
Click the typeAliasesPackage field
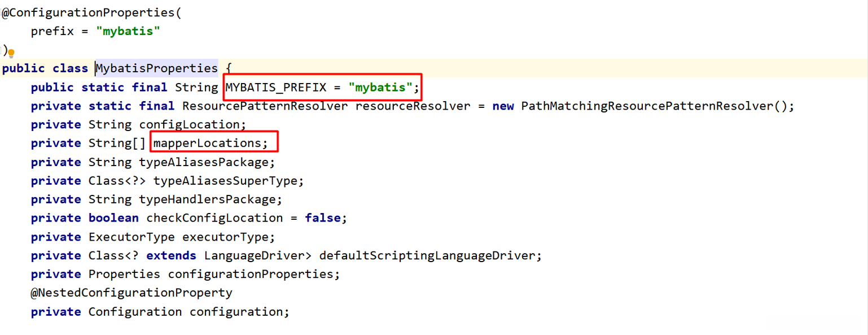tap(204, 162)
